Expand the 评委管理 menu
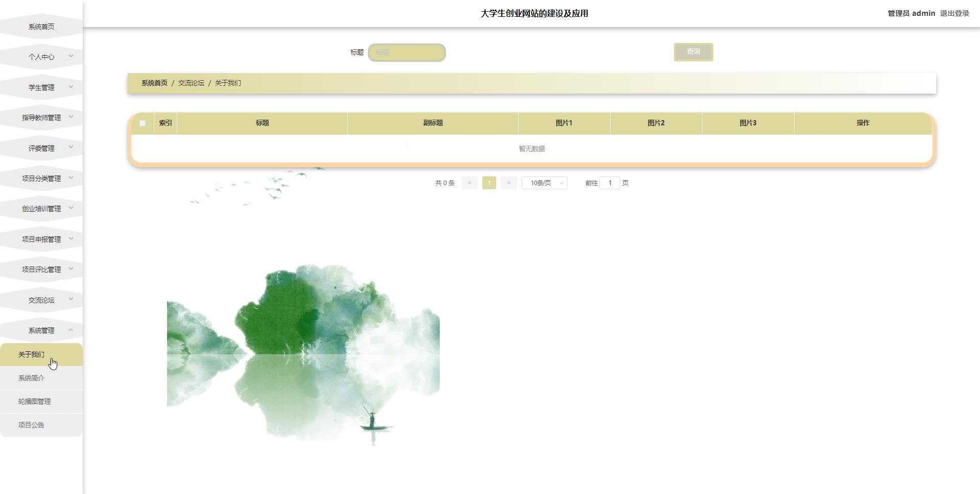The image size is (980, 494). click(x=41, y=148)
